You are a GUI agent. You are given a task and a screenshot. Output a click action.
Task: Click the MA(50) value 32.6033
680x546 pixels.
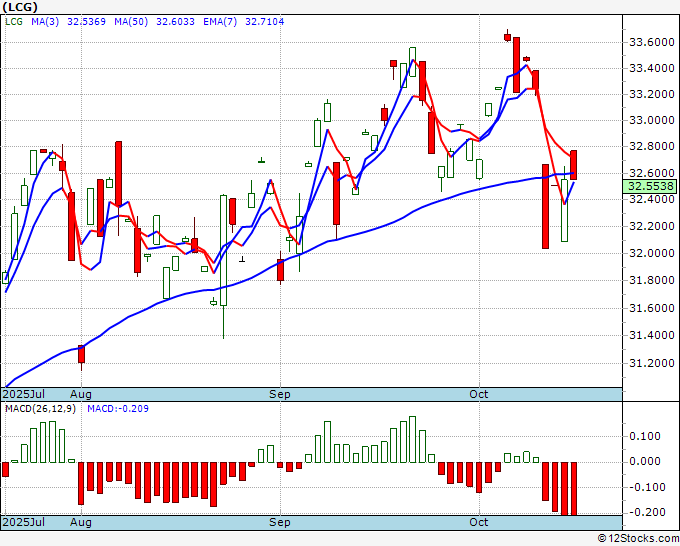coord(175,22)
